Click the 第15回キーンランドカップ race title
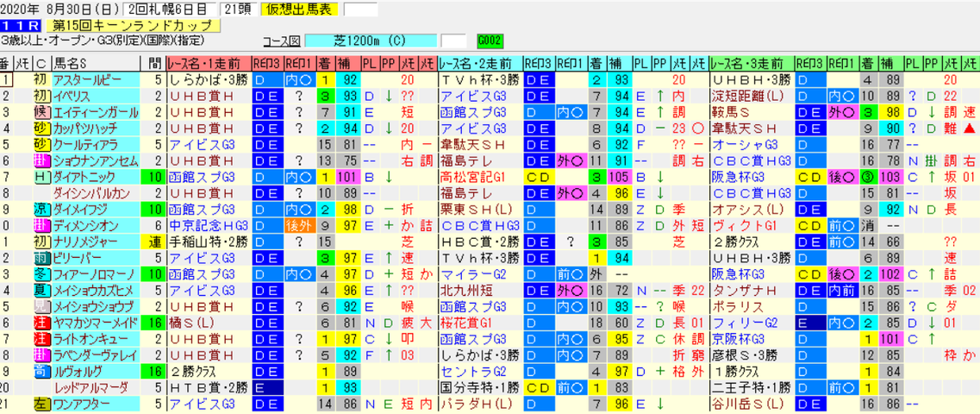The height and width of the screenshot is (414, 980). pyautogui.click(x=133, y=26)
